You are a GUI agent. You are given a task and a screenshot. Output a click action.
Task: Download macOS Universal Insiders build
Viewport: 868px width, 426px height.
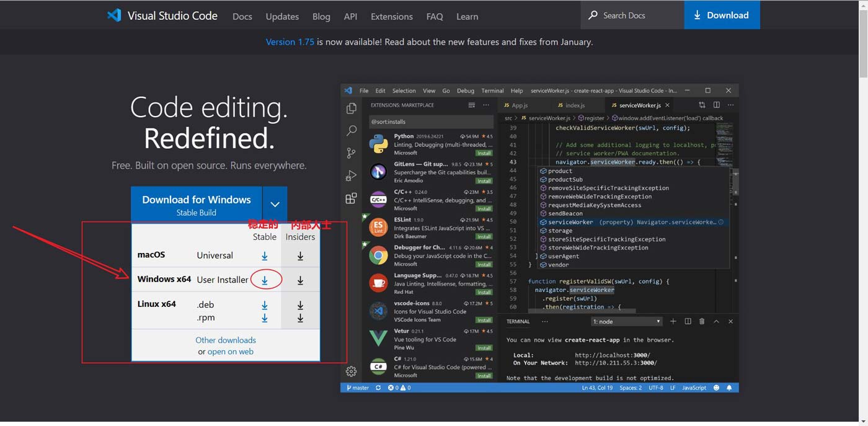(x=300, y=255)
